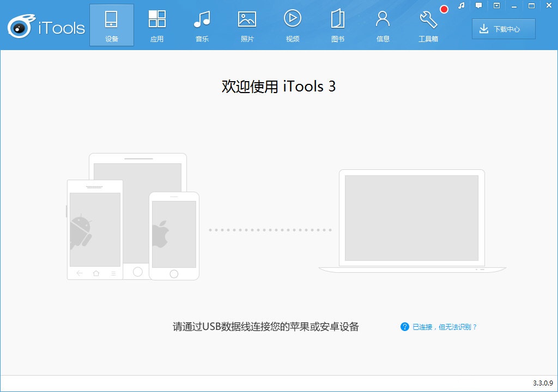Click the 已连接，但无法识别？ help link
Image resolution: width=558 pixels, height=392 pixels.
click(445, 327)
